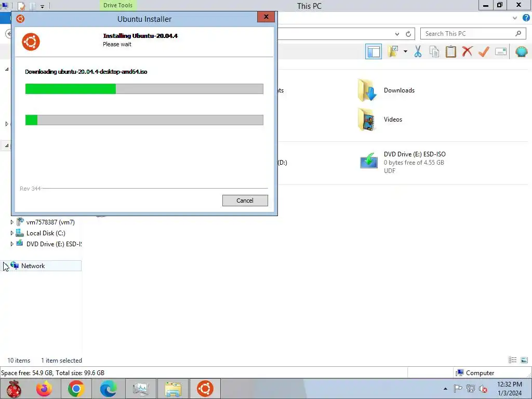The height and width of the screenshot is (399, 532).
Task: Click the Rename icon in toolbar
Action: click(501, 51)
